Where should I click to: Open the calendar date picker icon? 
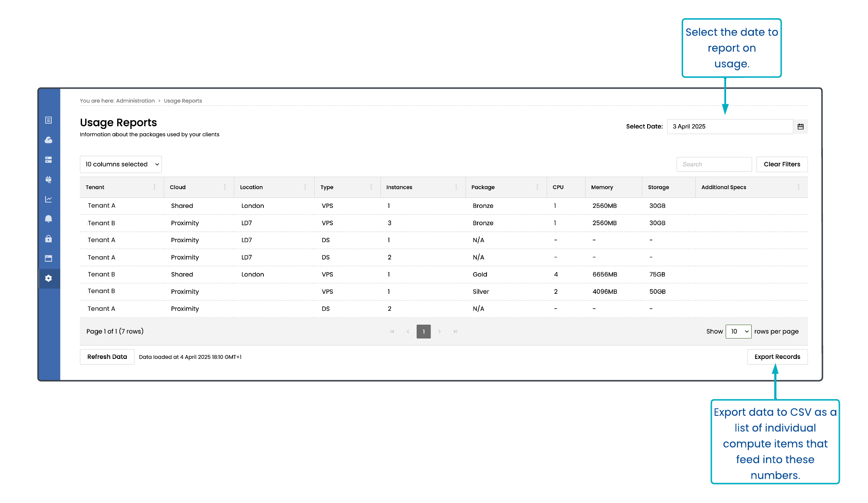pos(801,126)
